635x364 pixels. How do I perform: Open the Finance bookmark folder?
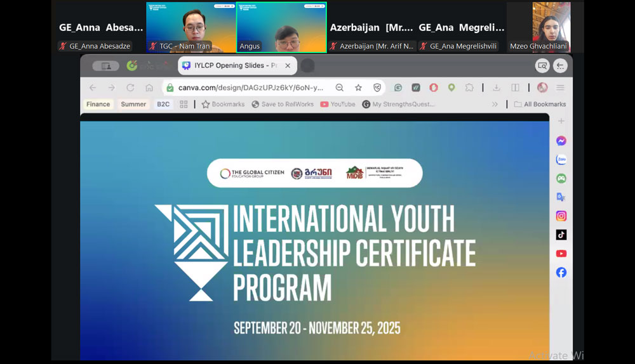click(x=98, y=104)
